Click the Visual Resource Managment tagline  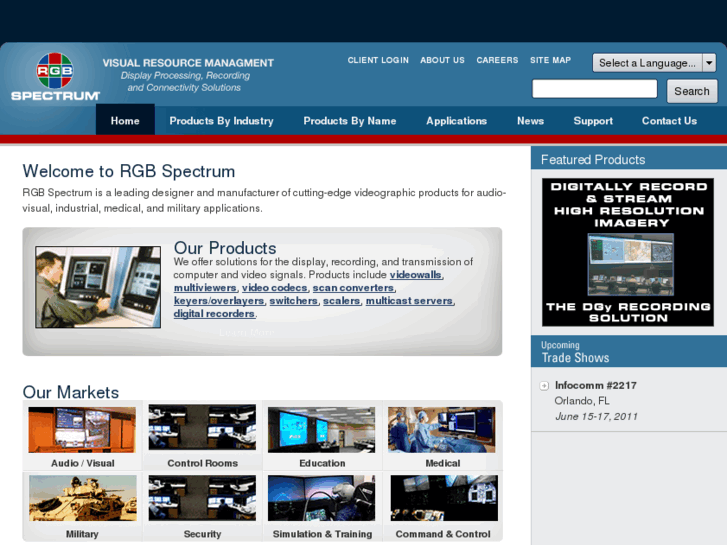click(188, 63)
